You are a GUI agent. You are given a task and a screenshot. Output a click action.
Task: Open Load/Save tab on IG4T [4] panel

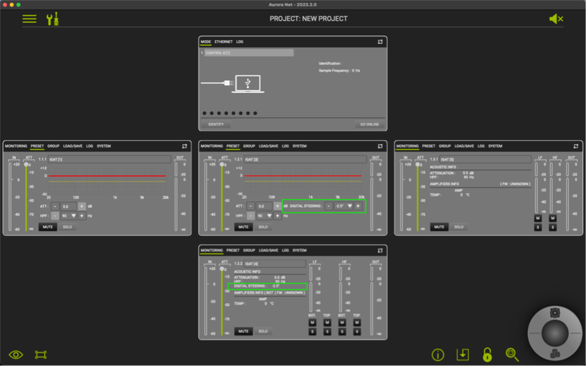point(268,251)
